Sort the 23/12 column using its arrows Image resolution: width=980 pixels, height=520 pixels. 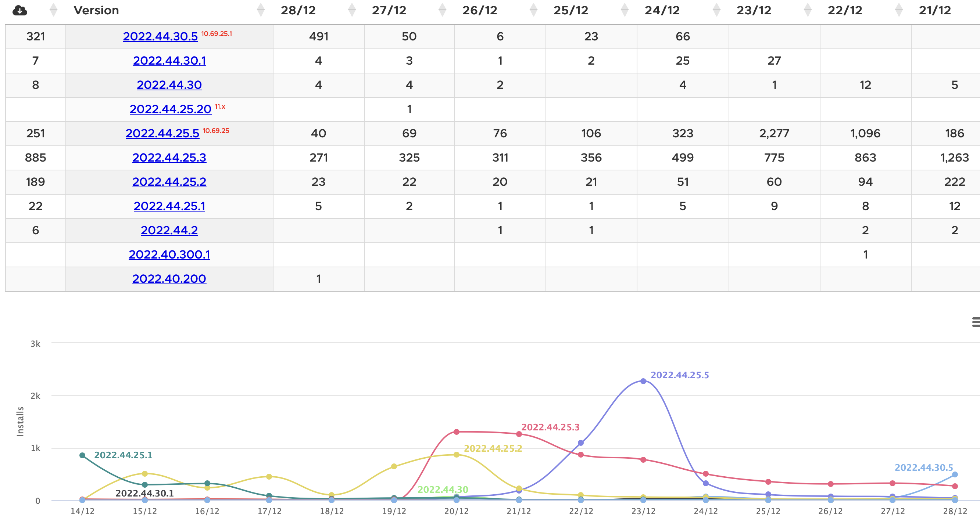pyautogui.click(x=807, y=10)
